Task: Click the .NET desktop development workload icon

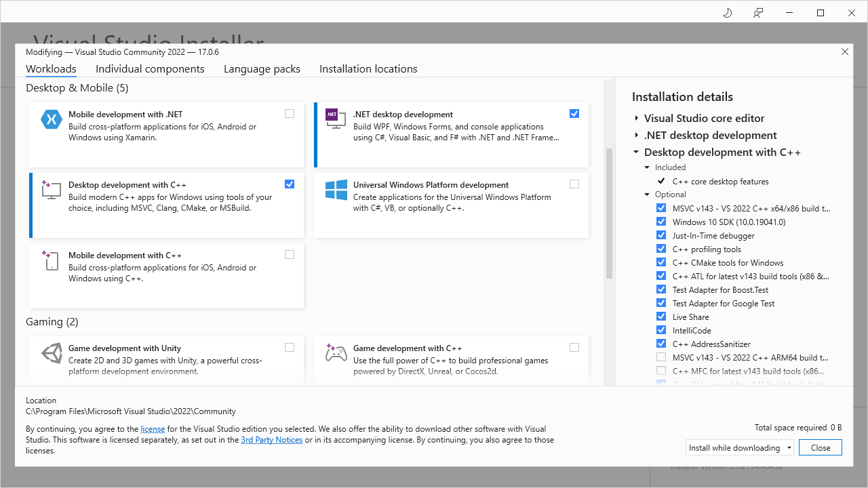Action: (x=336, y=119)
